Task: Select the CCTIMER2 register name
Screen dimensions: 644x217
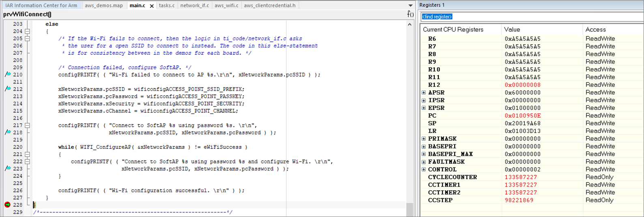Action: click(x=444, y=193)
